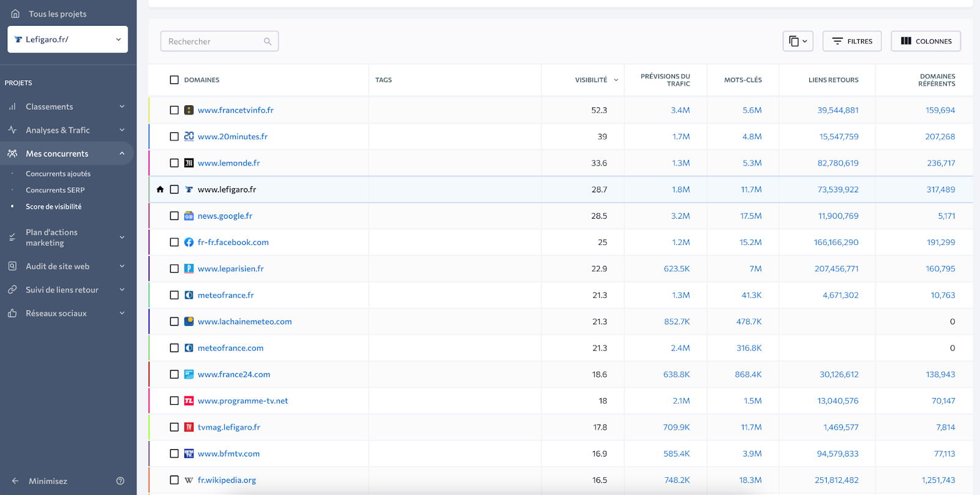The width and height of the screenshot is (980, 495).
Task: Check the box for meteofrance.com
Action: [174, 347]
